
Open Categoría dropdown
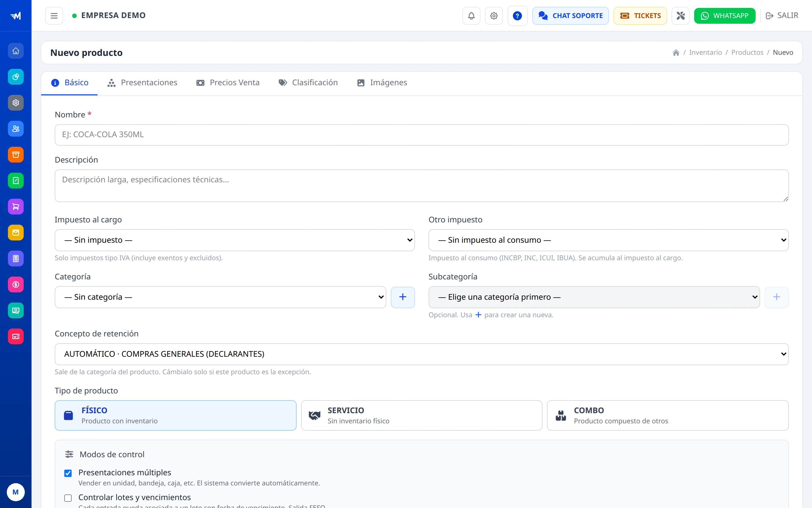(220, 297)
